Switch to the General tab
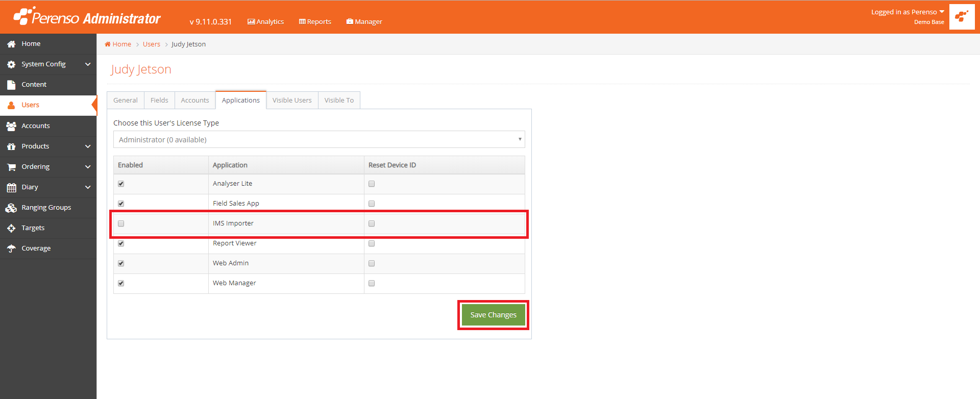 pyautogui.click(x=126, y=100)
